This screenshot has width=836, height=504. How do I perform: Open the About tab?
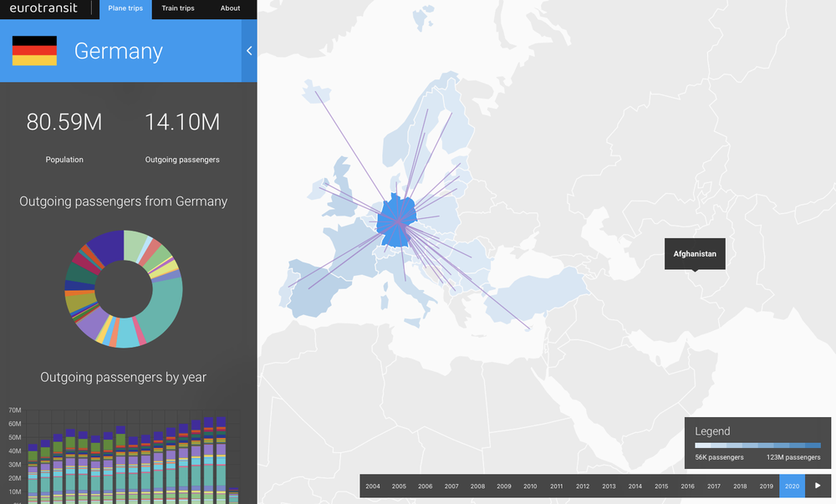[x=231, y=8]
